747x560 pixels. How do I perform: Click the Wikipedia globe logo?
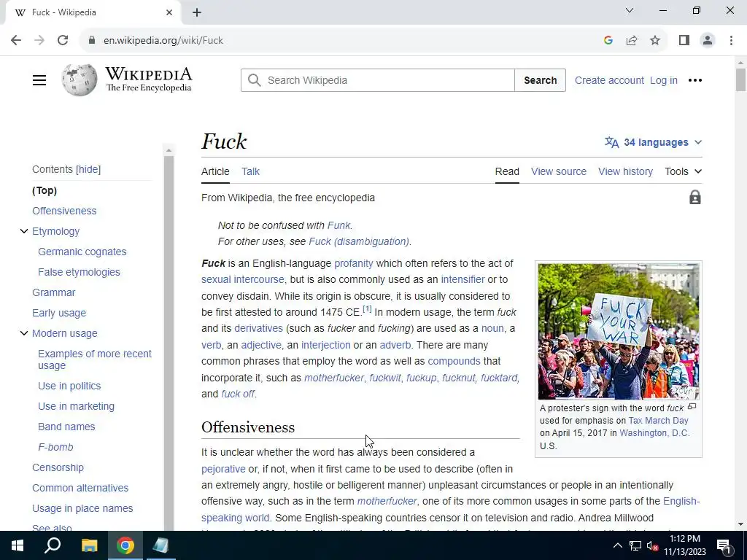pyautogui.click(x=79, y=80)
